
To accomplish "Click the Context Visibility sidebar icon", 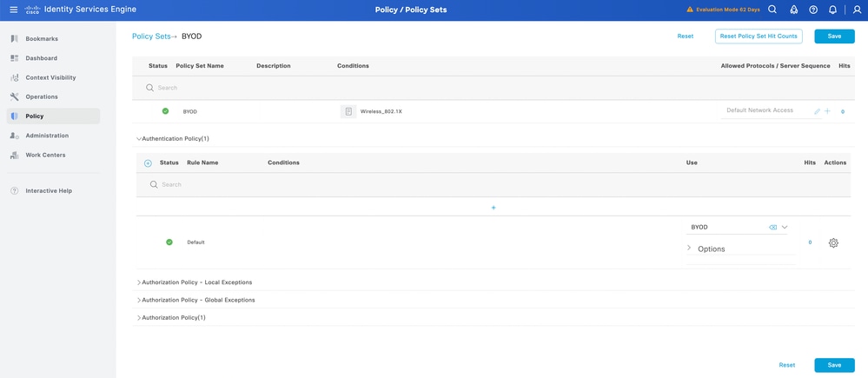I will click(15, 77).
